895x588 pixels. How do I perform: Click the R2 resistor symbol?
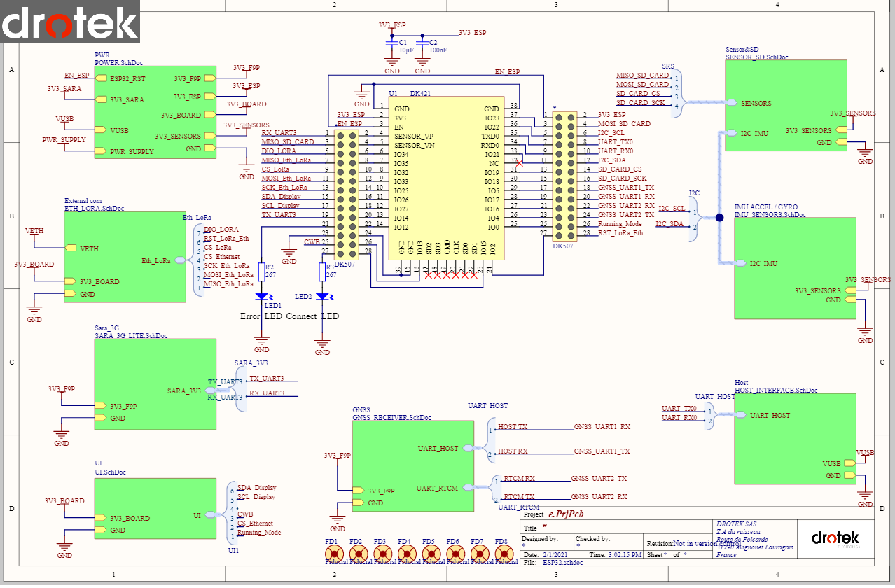click(x=261, y=271)
